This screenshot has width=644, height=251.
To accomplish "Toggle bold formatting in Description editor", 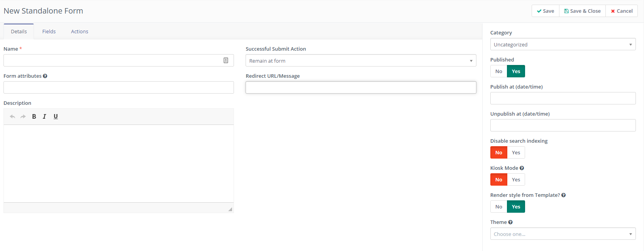I will (34, 116).
